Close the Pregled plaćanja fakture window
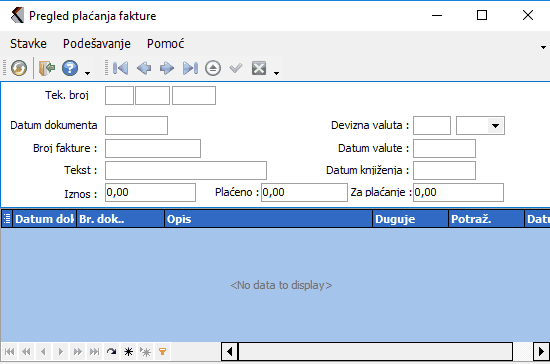The image size is (550, 364). coord(528,15)
